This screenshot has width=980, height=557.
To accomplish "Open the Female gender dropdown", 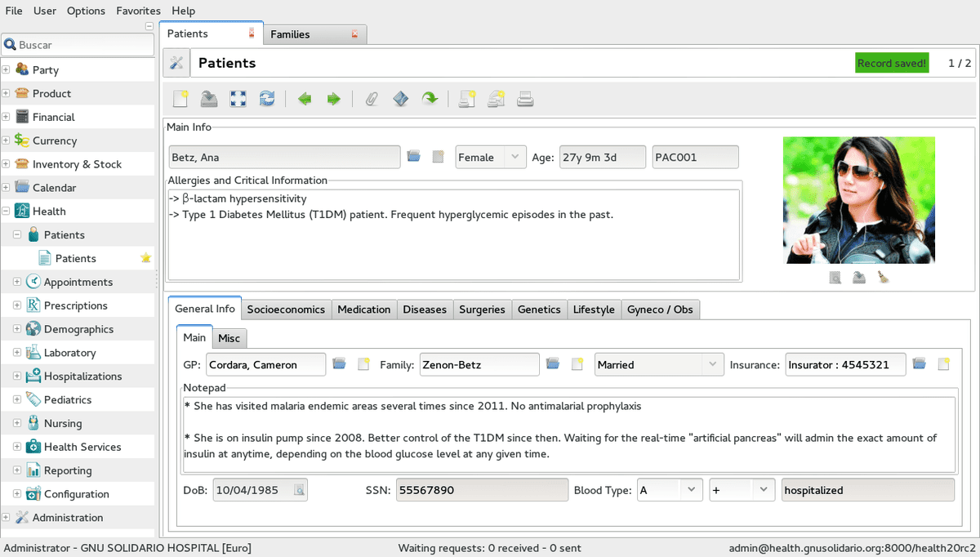I will (491, 157).
